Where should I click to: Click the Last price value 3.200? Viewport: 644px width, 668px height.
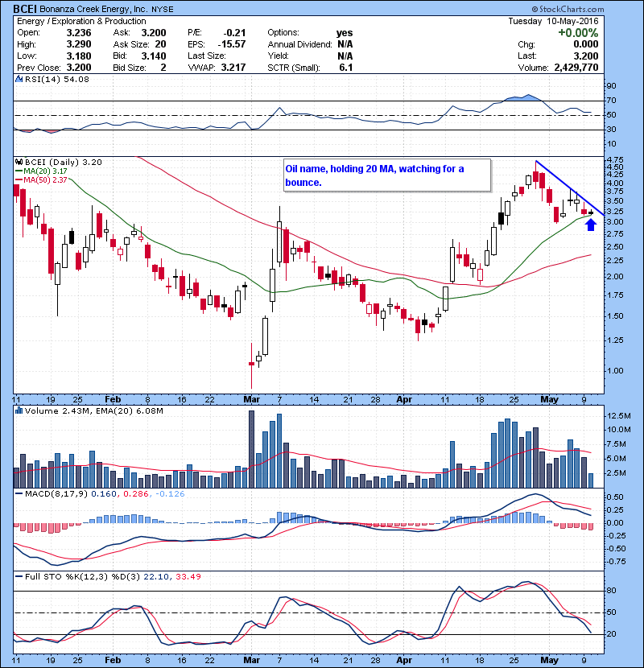click(x=585, y=56)
